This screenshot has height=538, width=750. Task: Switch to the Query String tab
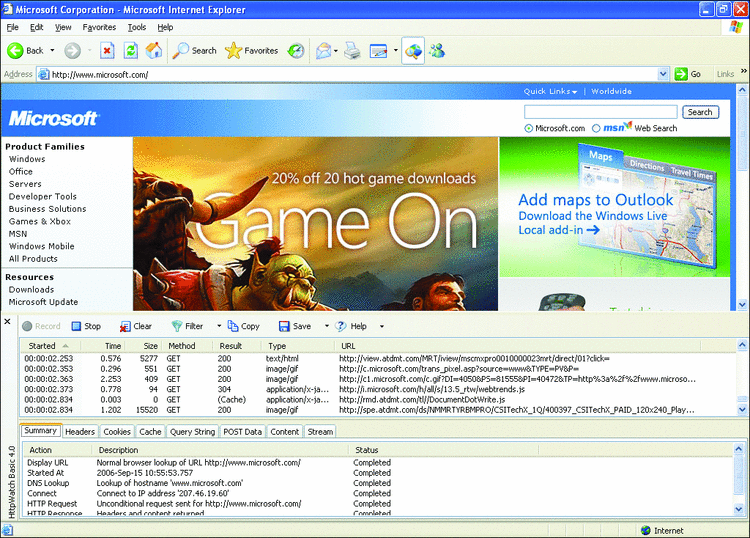point(192,431)
